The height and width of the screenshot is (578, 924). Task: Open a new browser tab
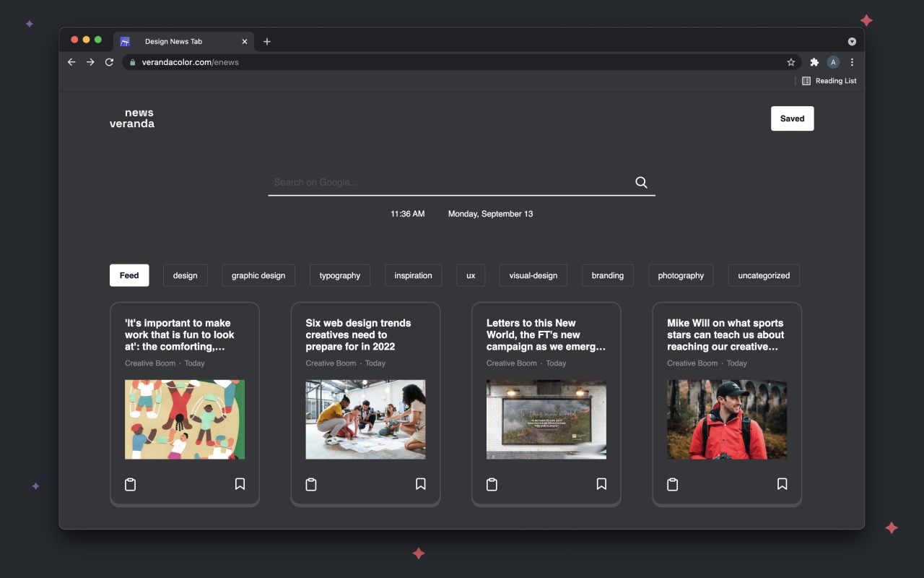pos(267,42)
